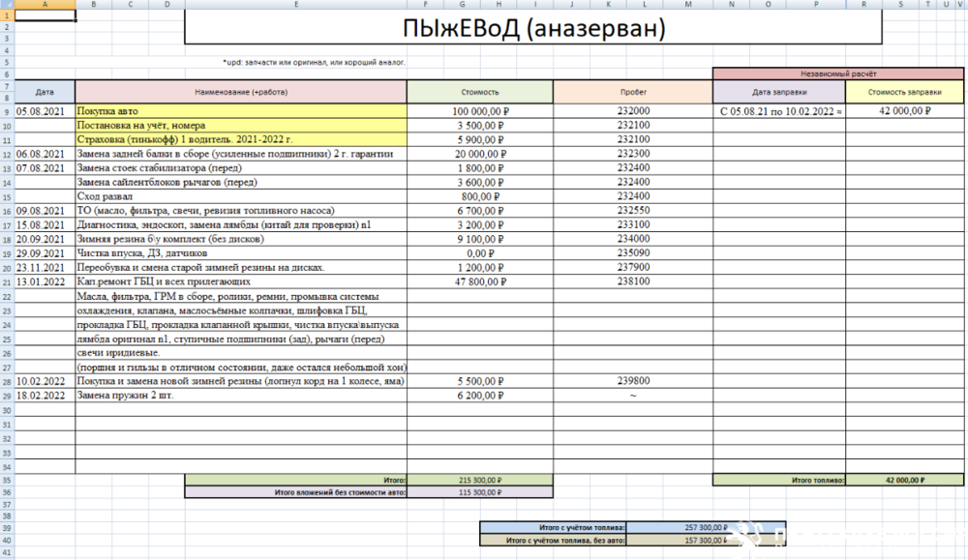Select the Дата header cell
The image size is (968, 560).
point(45,92)
